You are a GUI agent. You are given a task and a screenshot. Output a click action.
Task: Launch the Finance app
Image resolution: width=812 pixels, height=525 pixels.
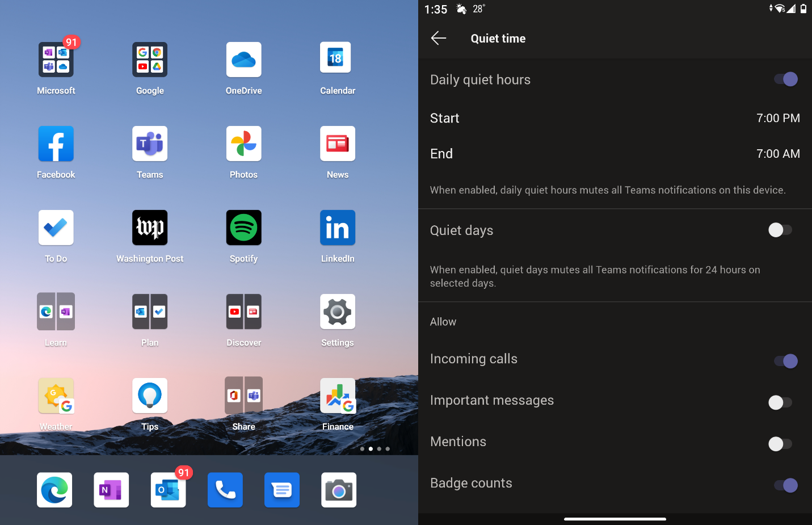click(338, 396)
